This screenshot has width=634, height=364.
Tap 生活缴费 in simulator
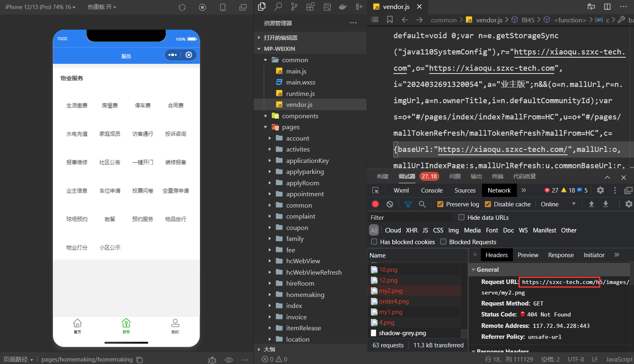[x=77, y=105]
